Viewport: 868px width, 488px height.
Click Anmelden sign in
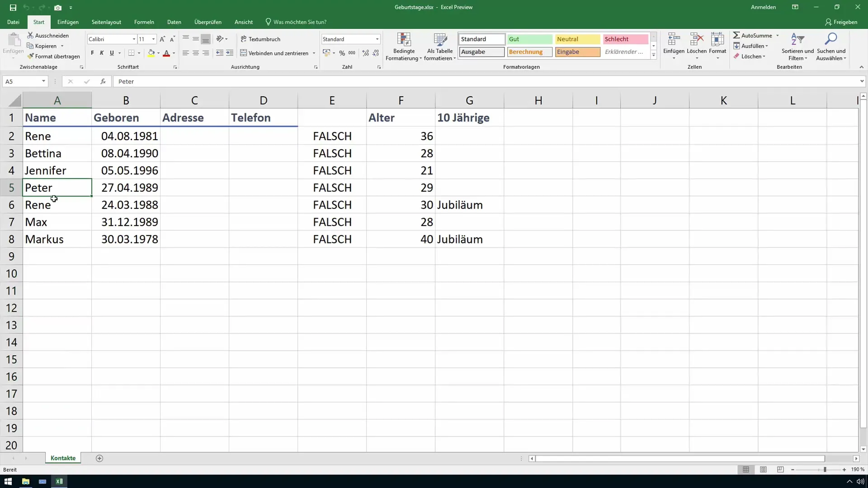763,7
